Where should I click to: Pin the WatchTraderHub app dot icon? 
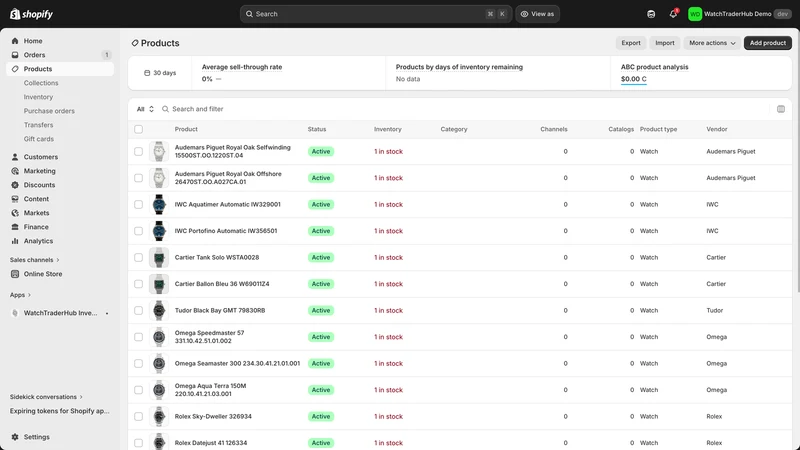(107, 313)
